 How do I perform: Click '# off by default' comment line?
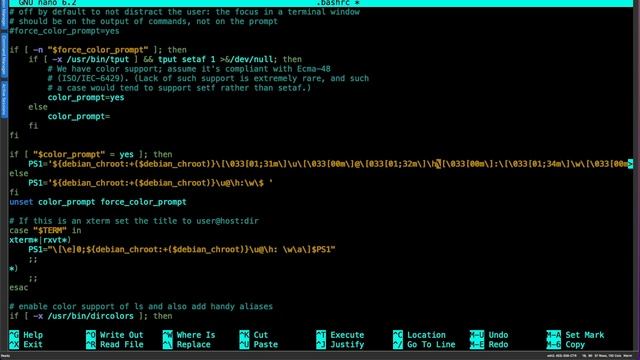(x=184, y=12)
